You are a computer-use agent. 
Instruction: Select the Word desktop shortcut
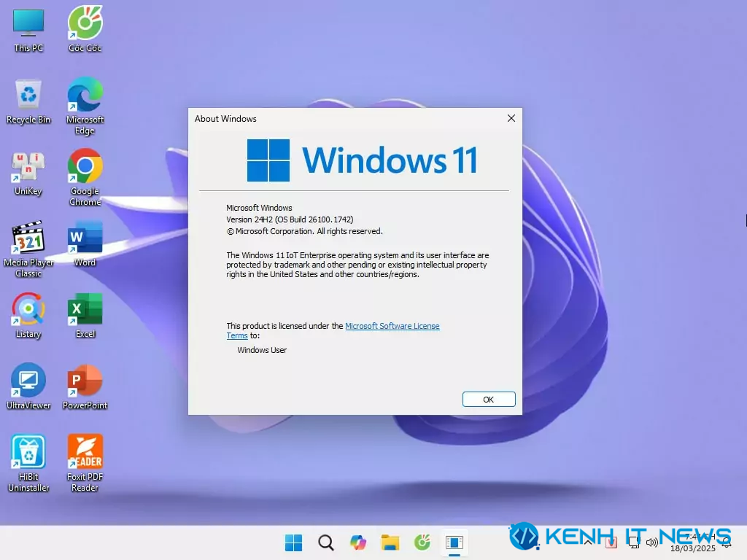(x=85, y=244)
